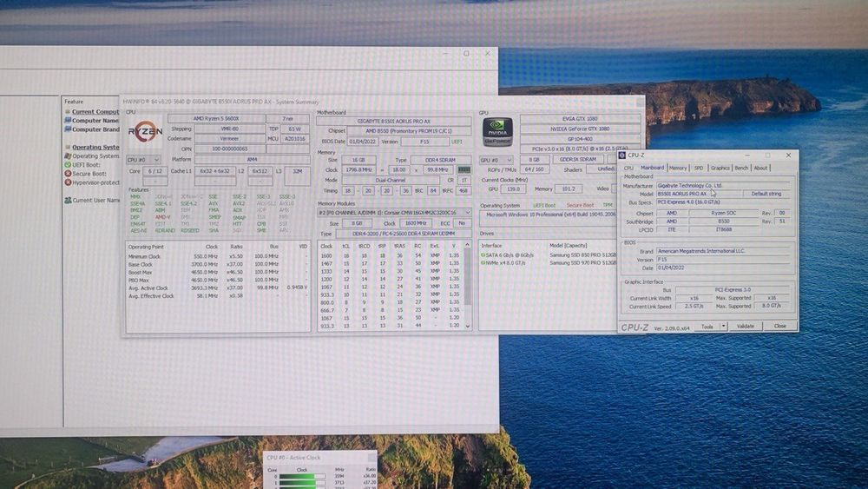Click the Close button in CPU-Z
Viewport: 868px width, 489px height.
[780, 327]
